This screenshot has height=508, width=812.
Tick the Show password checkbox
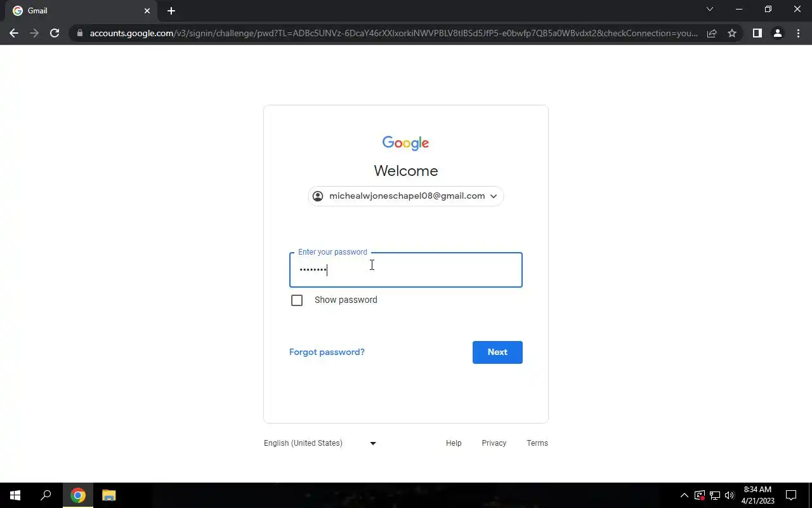coord(297,300)
